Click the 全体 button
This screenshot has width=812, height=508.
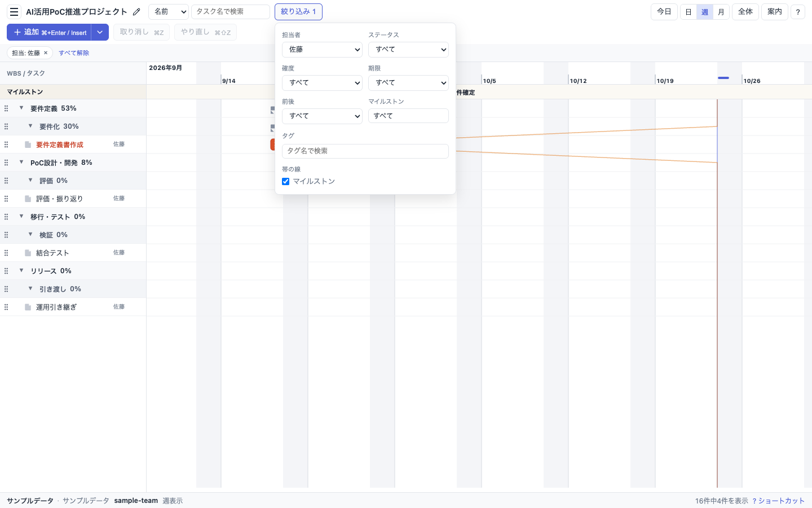tap(745, 12)
